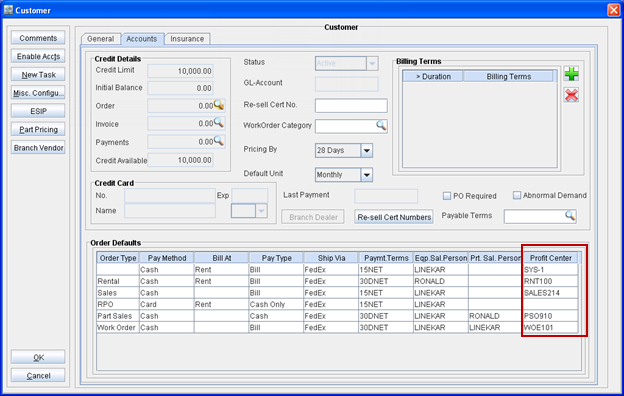This screenshot has height=396, width=624.
Task: Click the Last Payment field
Action: [x=386, y=196]
